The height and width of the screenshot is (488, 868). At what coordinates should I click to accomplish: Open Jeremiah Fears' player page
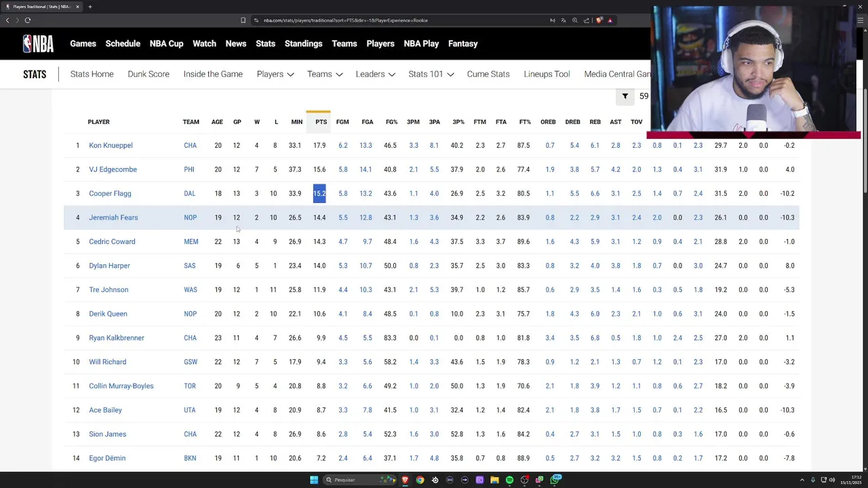tap(113, 218)
